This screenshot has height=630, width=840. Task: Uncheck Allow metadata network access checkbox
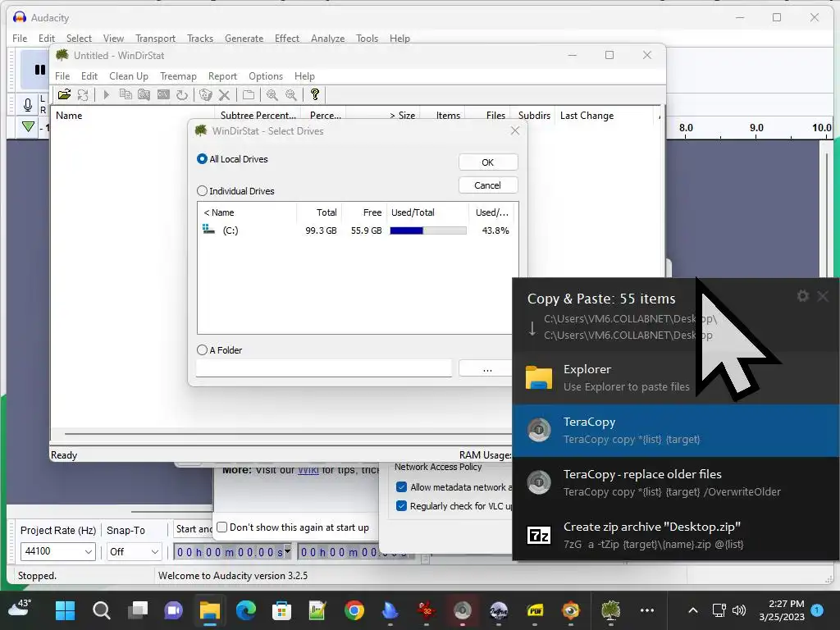tap(401, 487)
